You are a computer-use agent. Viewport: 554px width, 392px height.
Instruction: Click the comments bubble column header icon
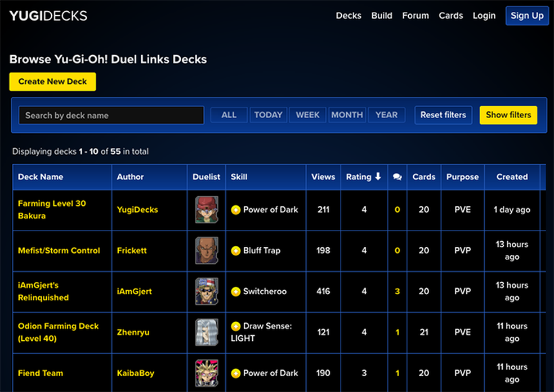pyautogui.click(x=397, y=177)
